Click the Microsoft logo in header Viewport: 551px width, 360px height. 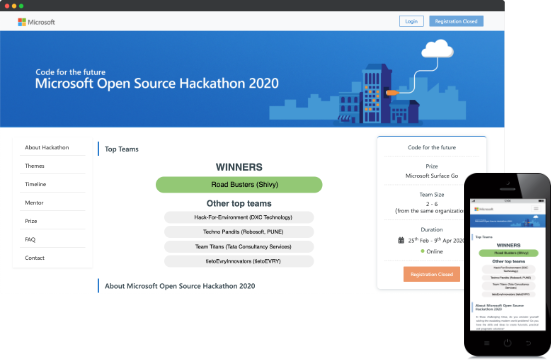click(36, 22)
